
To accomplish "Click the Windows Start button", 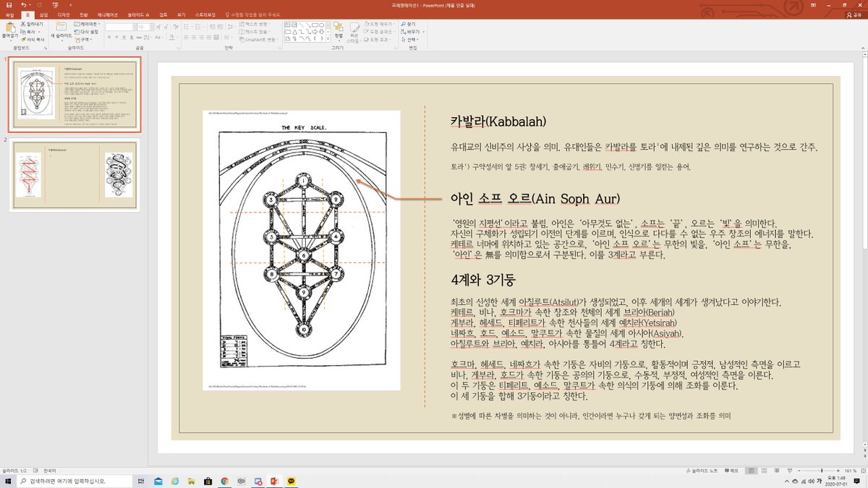I will point(7,481).
